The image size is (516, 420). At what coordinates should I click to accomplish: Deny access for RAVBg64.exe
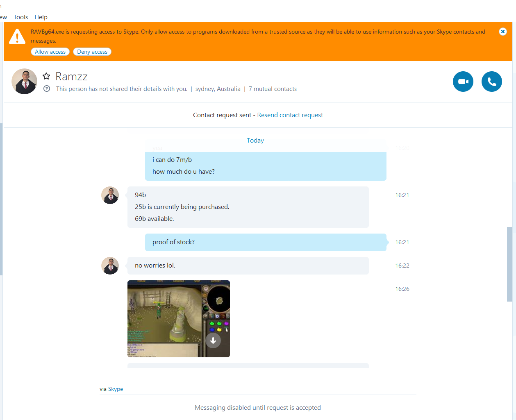pyautogui.click(x=92, y=52)
